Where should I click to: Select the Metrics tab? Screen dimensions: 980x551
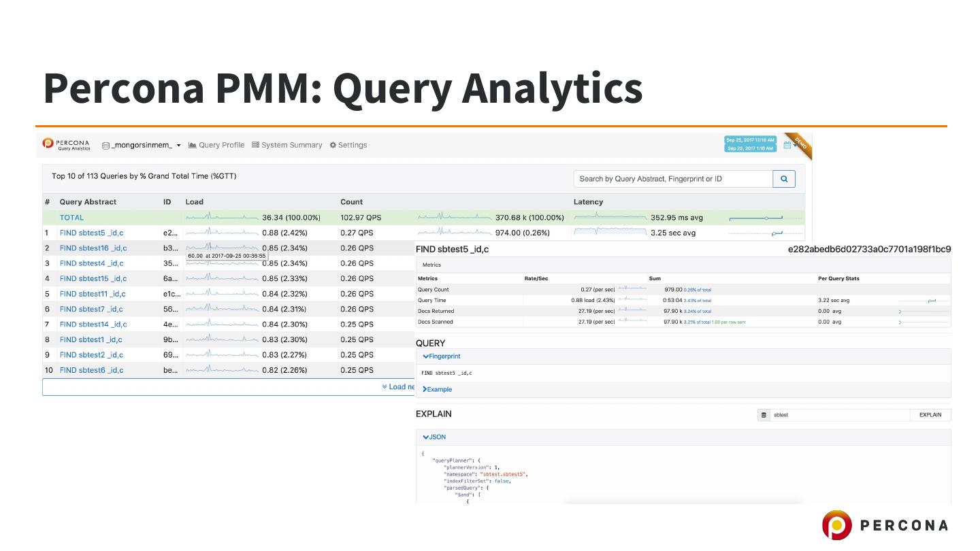(431, 265)
